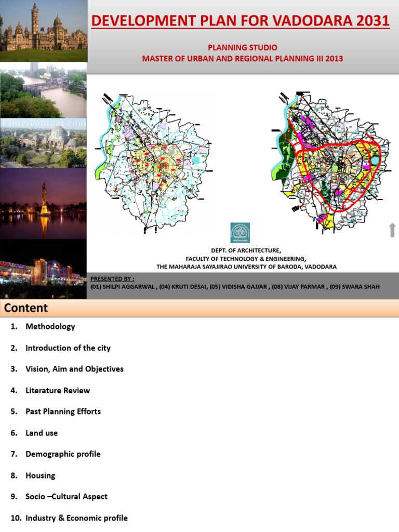The image size is (399, 532).
Task: Select Literature Review item
Action: [58, 391]
